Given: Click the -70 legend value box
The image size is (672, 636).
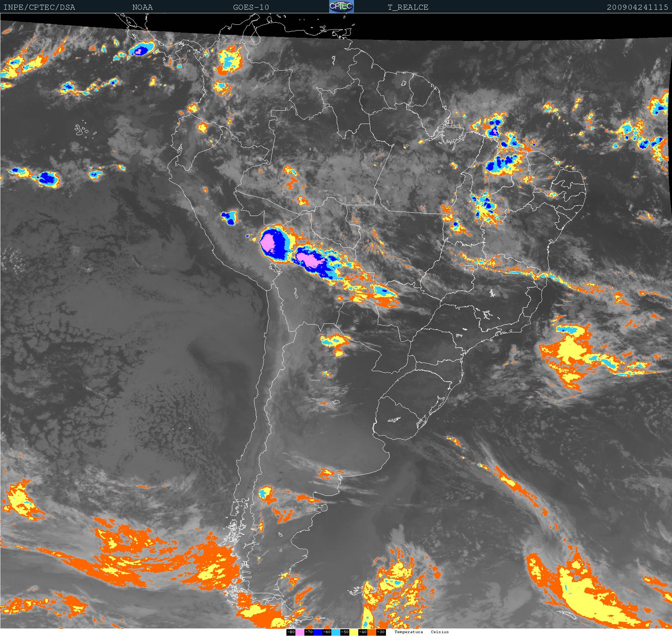Looking at the screenshot, I should pos(309,632).
